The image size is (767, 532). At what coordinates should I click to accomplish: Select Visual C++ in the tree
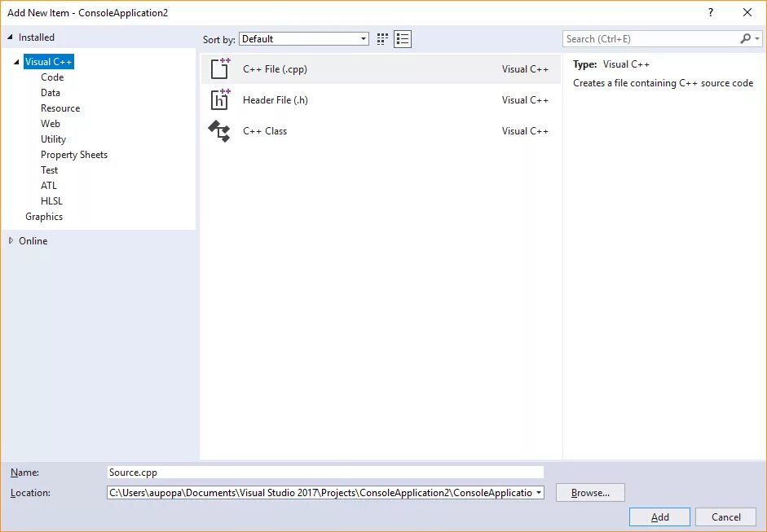point(48,62)
